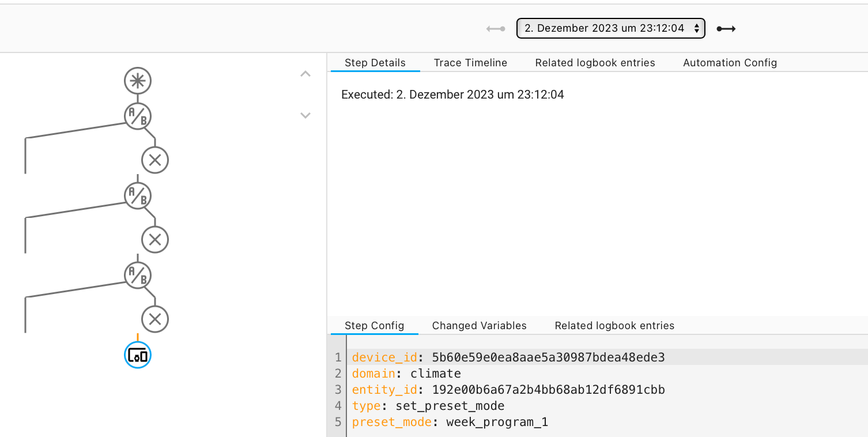
Task: Switch to the Changed Variables tab
Action: click(x=479, y=326)
